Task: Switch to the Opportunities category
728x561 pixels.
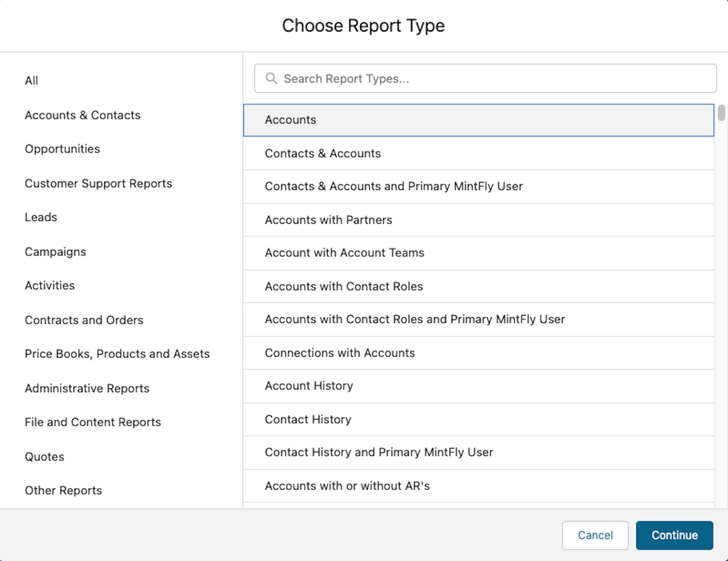Action: (63, 149)
